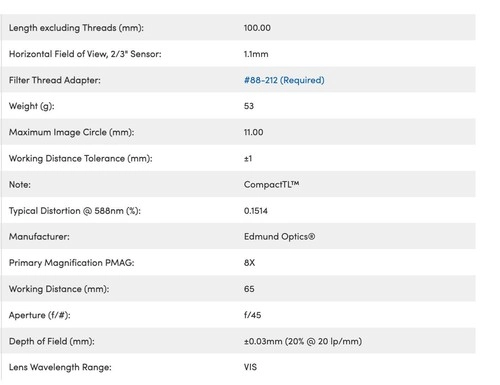Click the weight value 53
The height and width of the screenshot is (385, 500).
[x=249, y=106]
